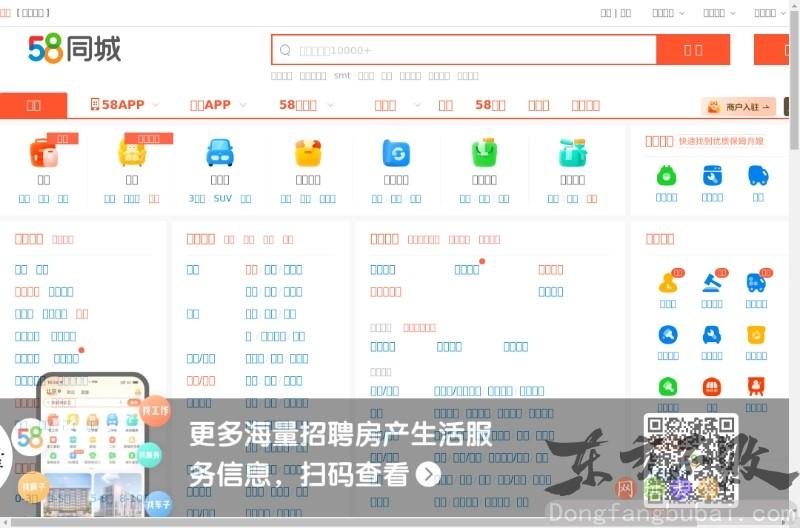Click the red arched window icon

coord(712,387)
